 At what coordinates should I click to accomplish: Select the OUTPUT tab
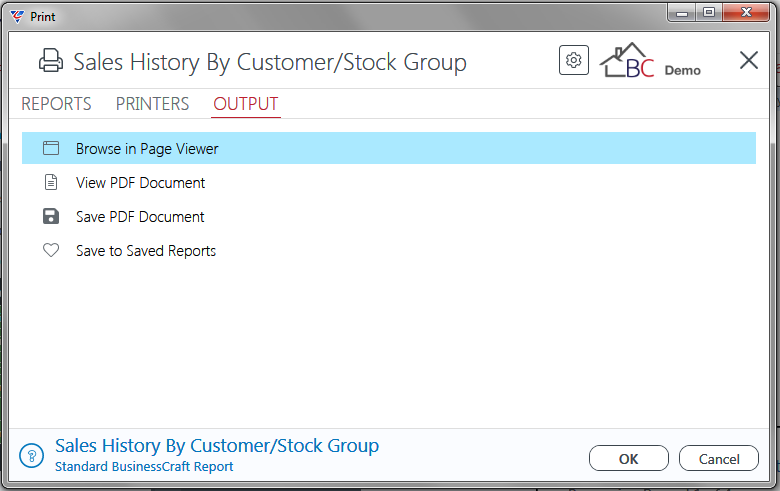(246, 103)
